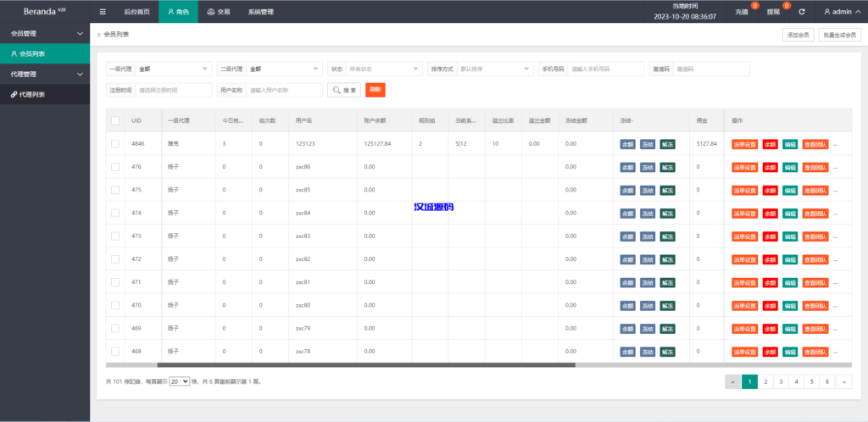
Task: Click the refresh icon in top bar
Action: point(801,12)
